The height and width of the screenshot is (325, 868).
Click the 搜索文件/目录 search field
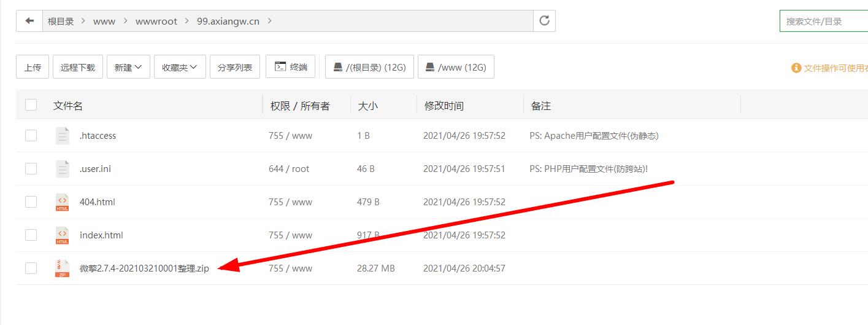(x=824, y=21)
